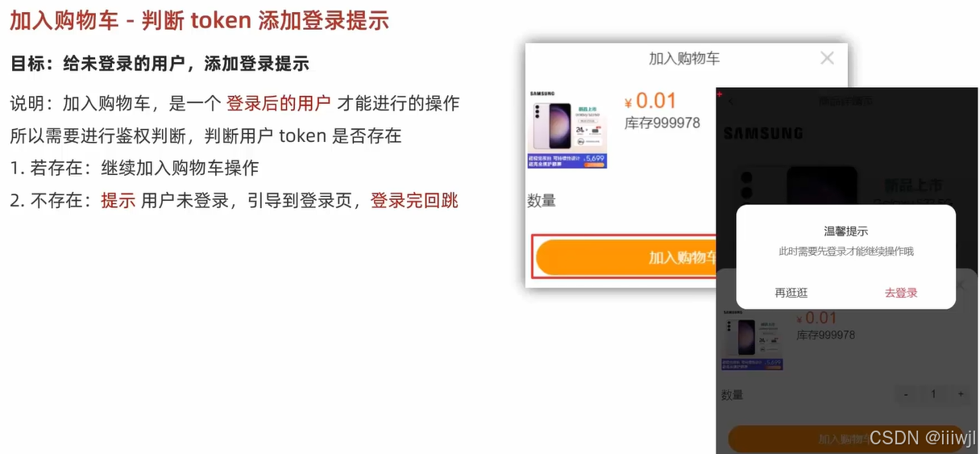Click the quantity value field showing 1
The image size is (980, 454).
(x=933, y=394)
